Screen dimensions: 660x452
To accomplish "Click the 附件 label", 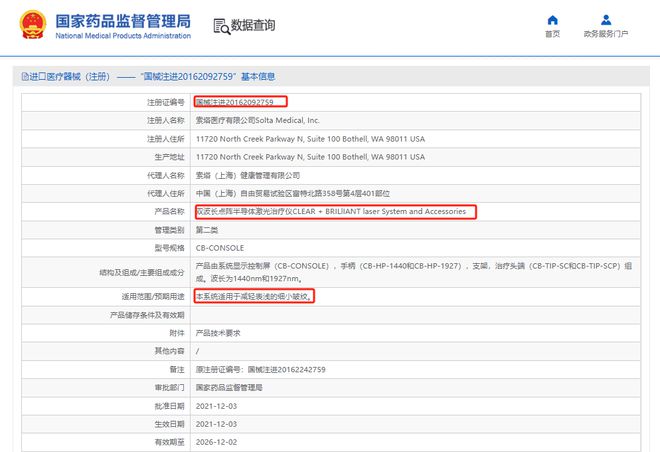I will click(177, 333).
